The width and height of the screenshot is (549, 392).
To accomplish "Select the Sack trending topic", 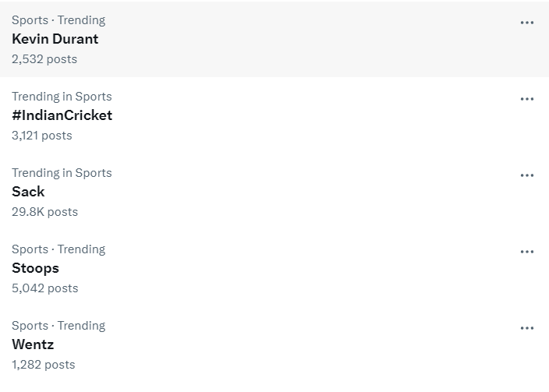I will [28, 192].
